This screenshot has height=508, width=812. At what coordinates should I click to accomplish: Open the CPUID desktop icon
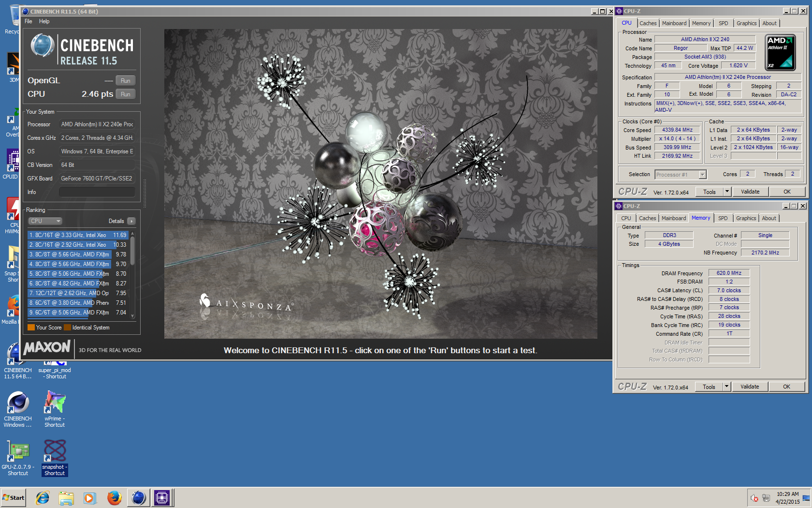click(12, 164)
